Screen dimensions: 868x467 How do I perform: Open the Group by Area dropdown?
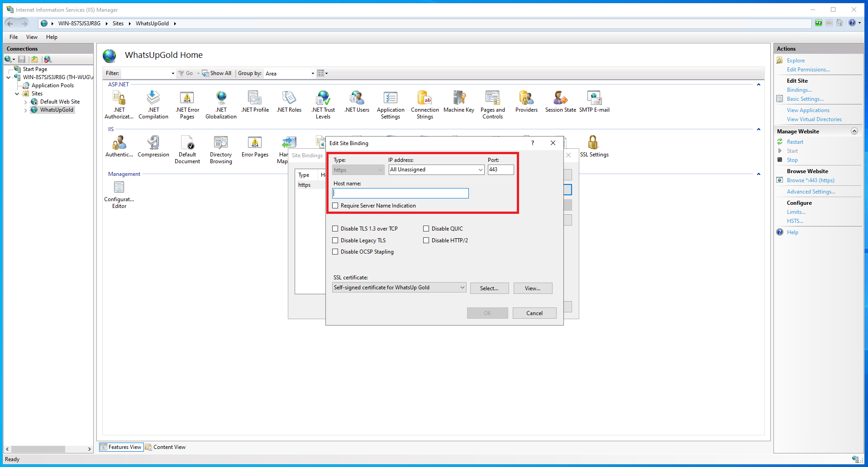click(290, 73)
